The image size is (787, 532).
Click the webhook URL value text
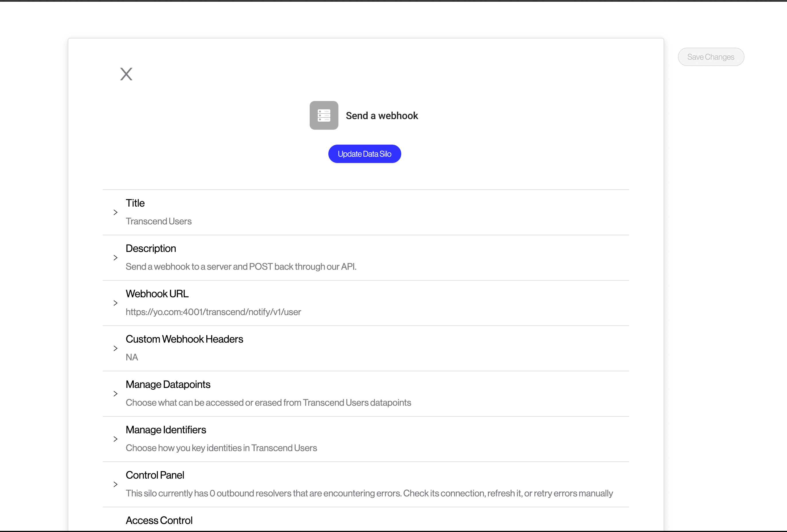tap(213, 312)
